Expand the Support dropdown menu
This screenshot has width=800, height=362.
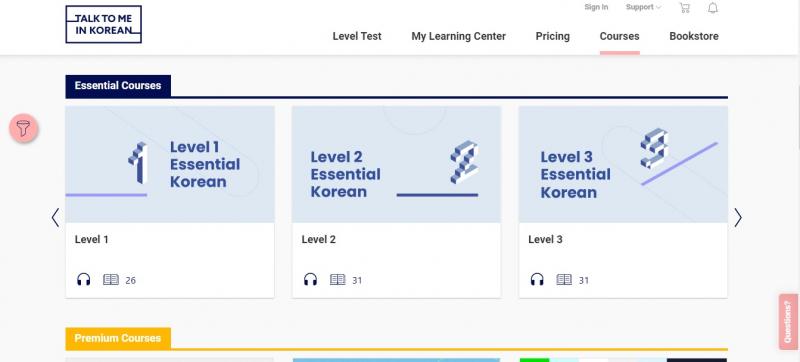coord(643,7)
